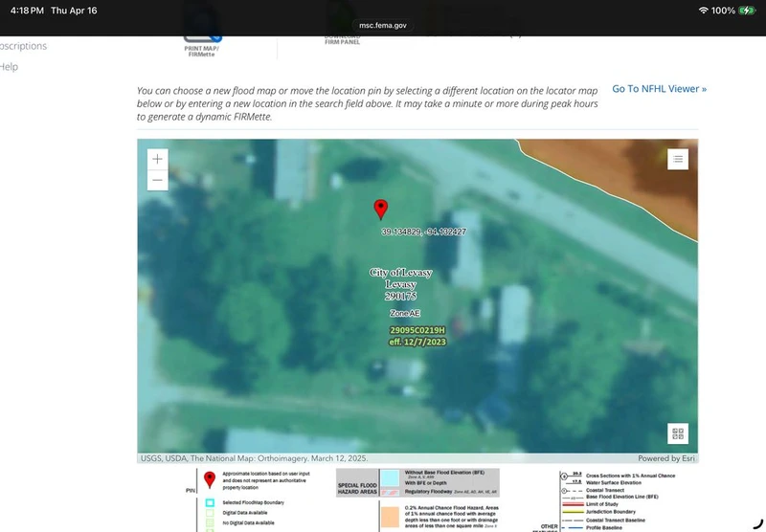Screen dimensions: 766x532
Task: Zoom out on the flood map
Action: point(157,180)
